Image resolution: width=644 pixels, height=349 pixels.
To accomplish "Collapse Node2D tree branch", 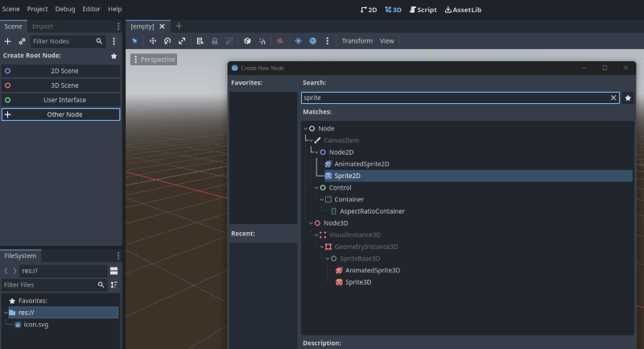I will [x=316, y=152].
